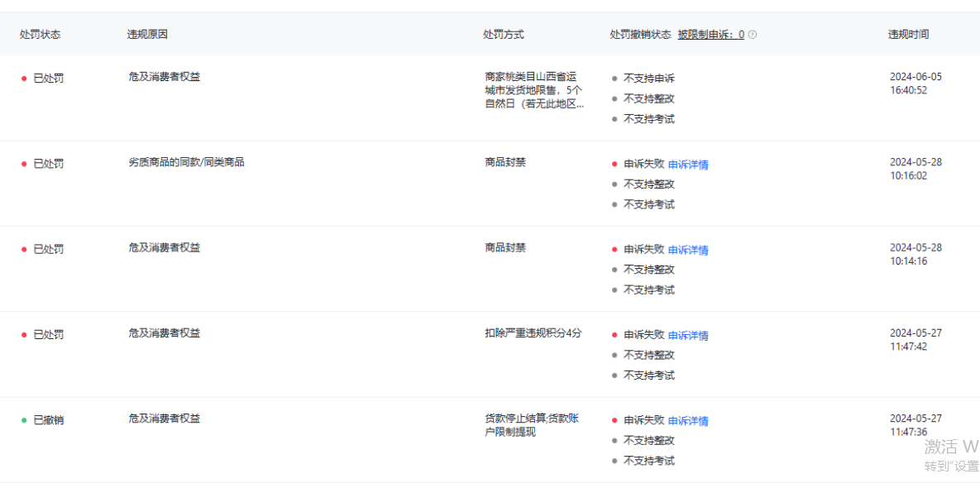The height and width of the screenshot is (488, 980).
Task: Click the gray dot beside 不支持申诉
Action: tap(614, 79)
